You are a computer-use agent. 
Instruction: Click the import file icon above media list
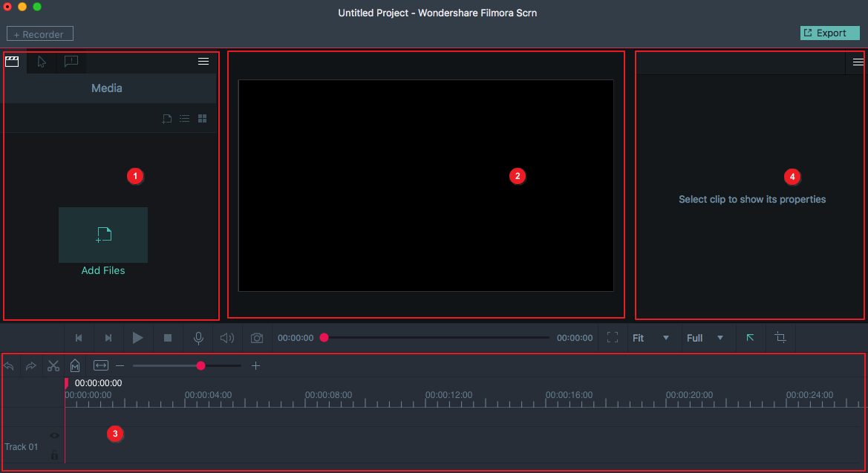(166, 119)
